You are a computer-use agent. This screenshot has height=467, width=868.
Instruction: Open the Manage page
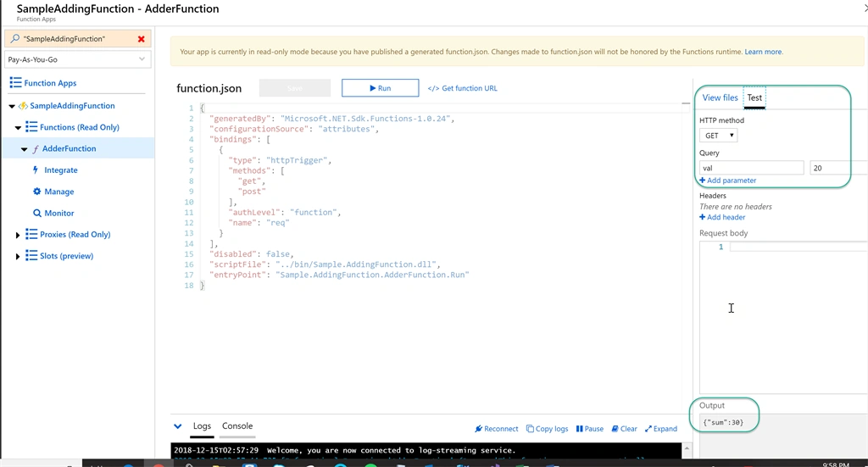click(58, 192)
